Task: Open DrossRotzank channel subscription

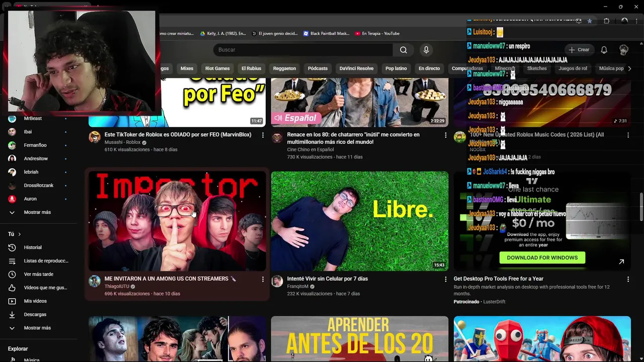Action: point(38,186)
